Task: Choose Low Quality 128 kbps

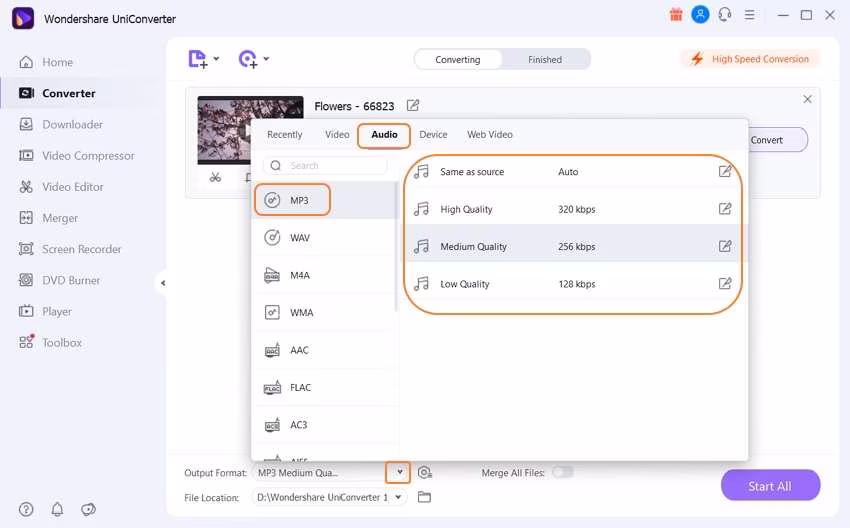Action: (x=572, y=284)
